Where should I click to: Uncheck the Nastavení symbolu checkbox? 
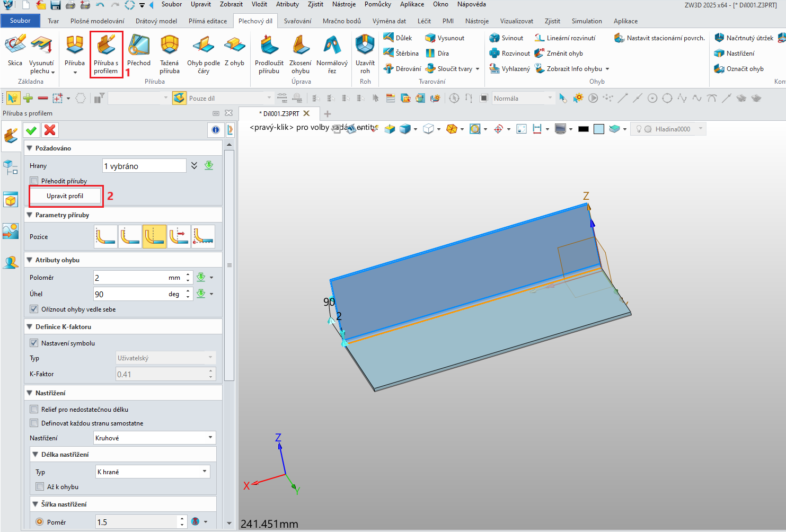34,343
